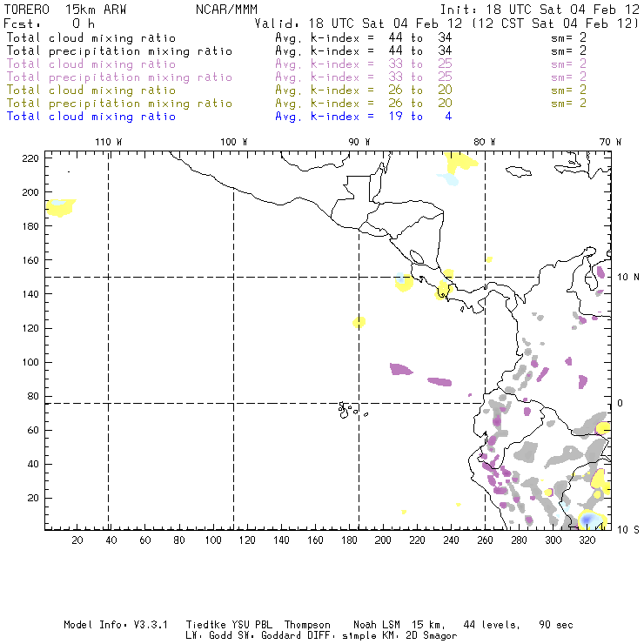Click the 'Thompson' microphysics footer text
This screenshot has width=644, height=644.
click(x=307, y=625)
